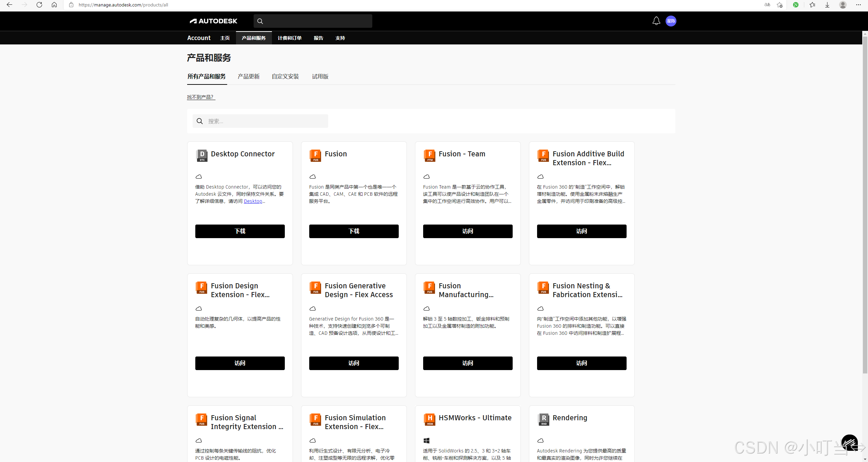Image resolution: width=868 pixels, height=462 pixels.
Task: Open the 报告 navigation item
Action: [x=318, y=38]
